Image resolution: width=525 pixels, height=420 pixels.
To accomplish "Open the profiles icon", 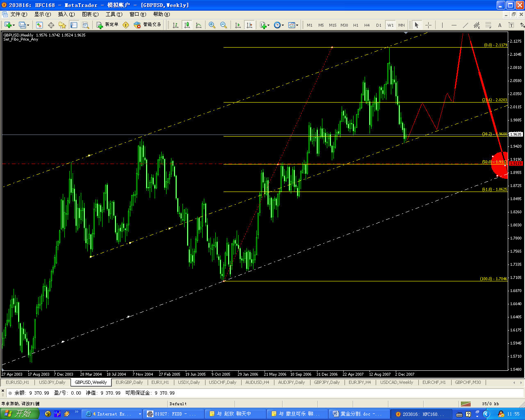I will pyautogui.click(x=22, y=25).
